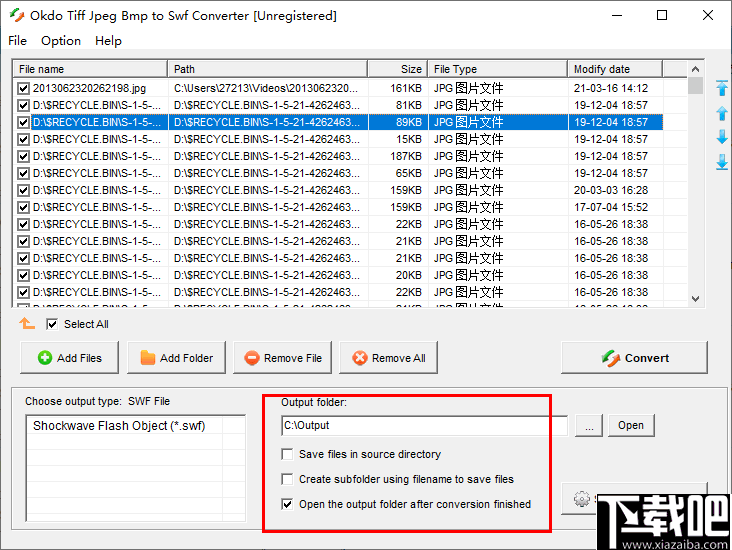Click the Add Folder button
The width and height of the screenshot is (732, 550).
(x=176, y=358)
